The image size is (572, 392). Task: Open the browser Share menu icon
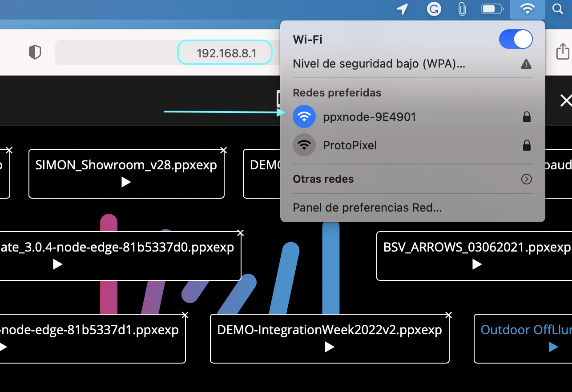[563, 51]
